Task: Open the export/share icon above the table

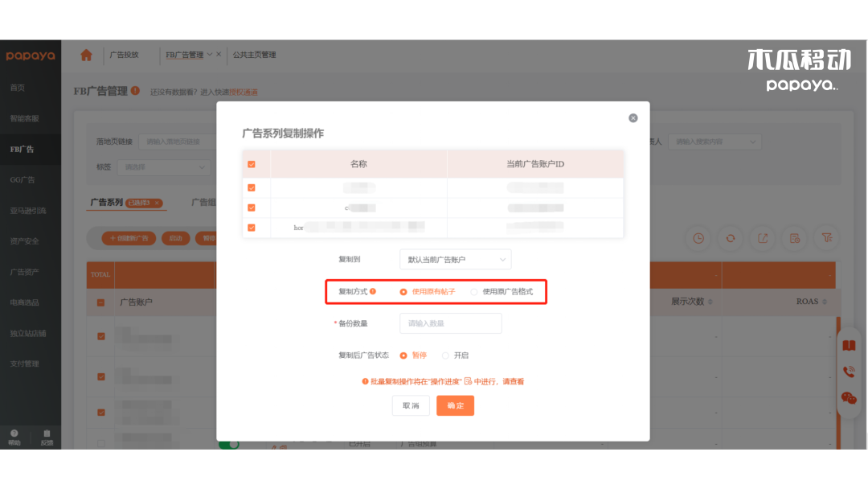Action: [x=762, y=238]
